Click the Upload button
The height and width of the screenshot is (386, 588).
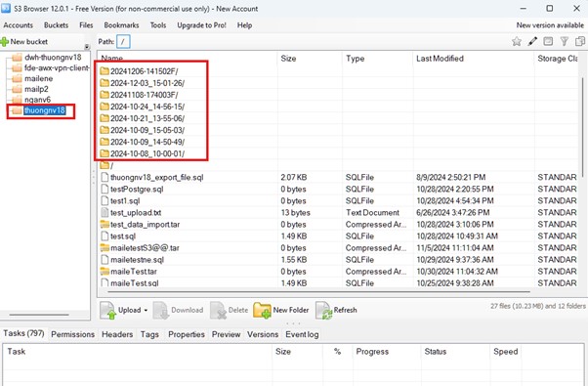tap(121, 310)
